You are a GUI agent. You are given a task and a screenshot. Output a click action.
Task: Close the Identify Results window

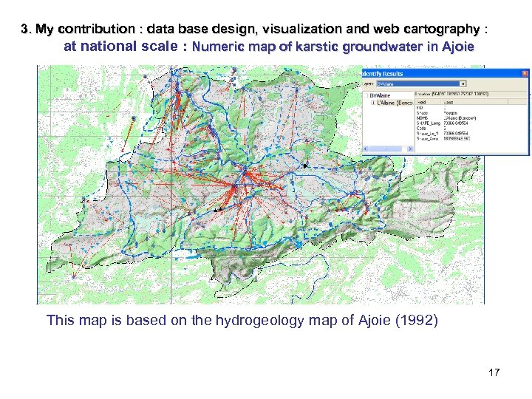coord(525,73)
